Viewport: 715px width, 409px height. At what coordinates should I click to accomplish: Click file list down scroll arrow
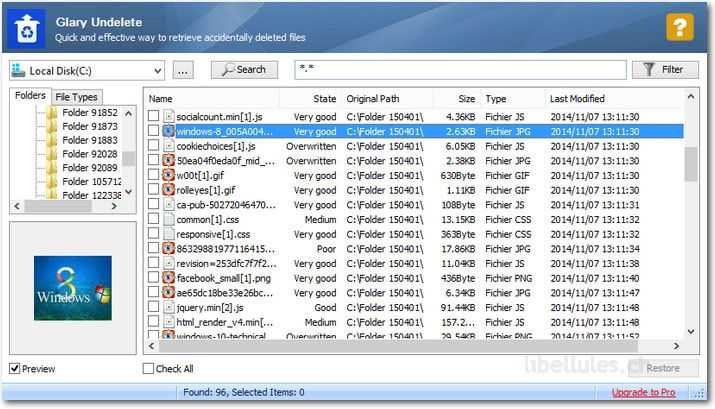click(x=691, y=331)
